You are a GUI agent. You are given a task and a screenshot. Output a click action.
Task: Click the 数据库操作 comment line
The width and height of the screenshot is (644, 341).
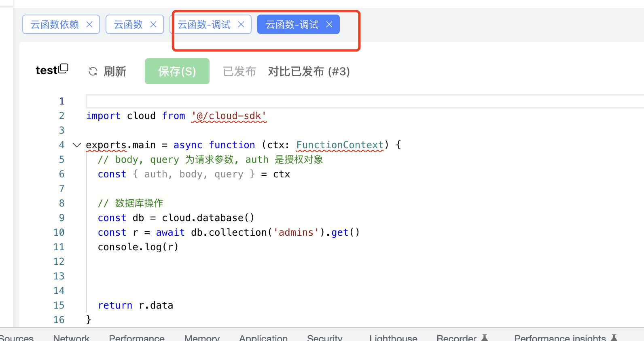click(130, 203)
